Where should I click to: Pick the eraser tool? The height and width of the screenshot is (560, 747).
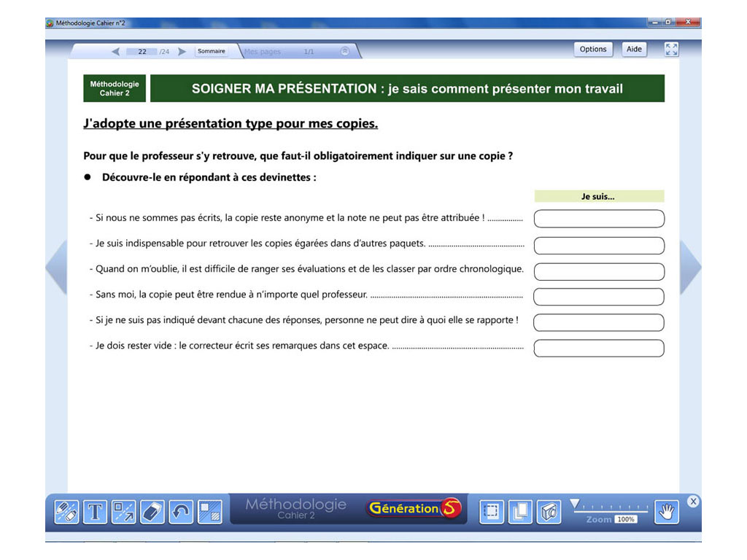152,511
